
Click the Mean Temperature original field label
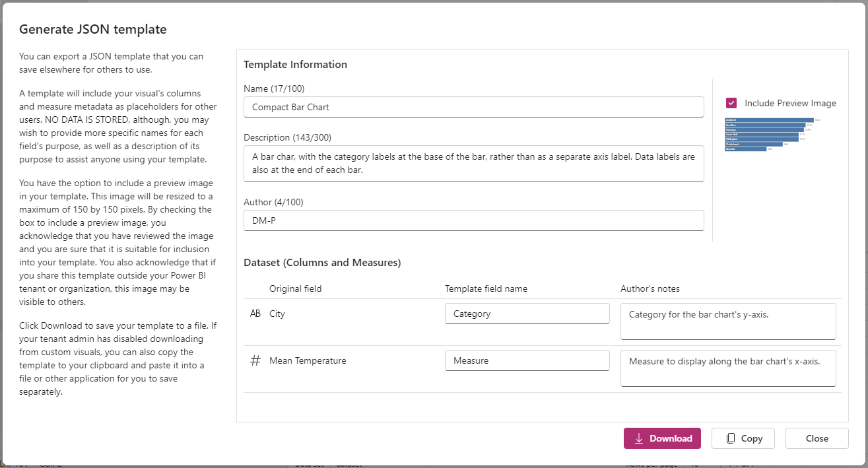pos(308,360)
